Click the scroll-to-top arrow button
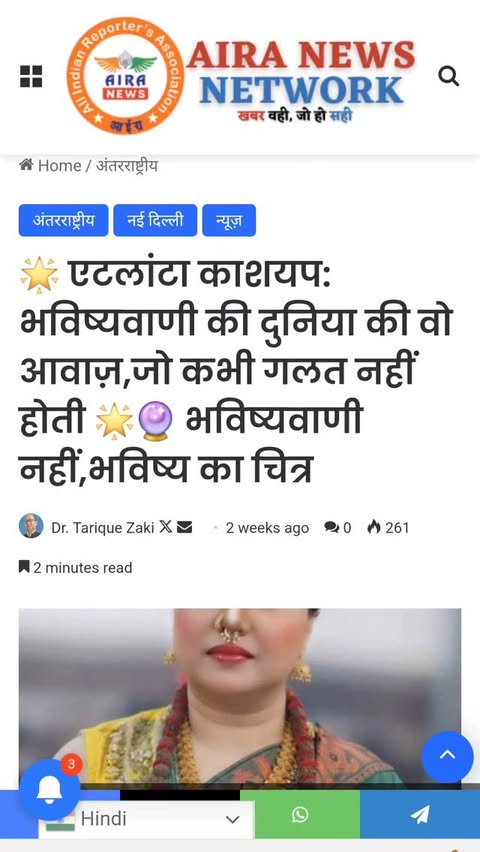The image size is (480, 852). [447, 757]
